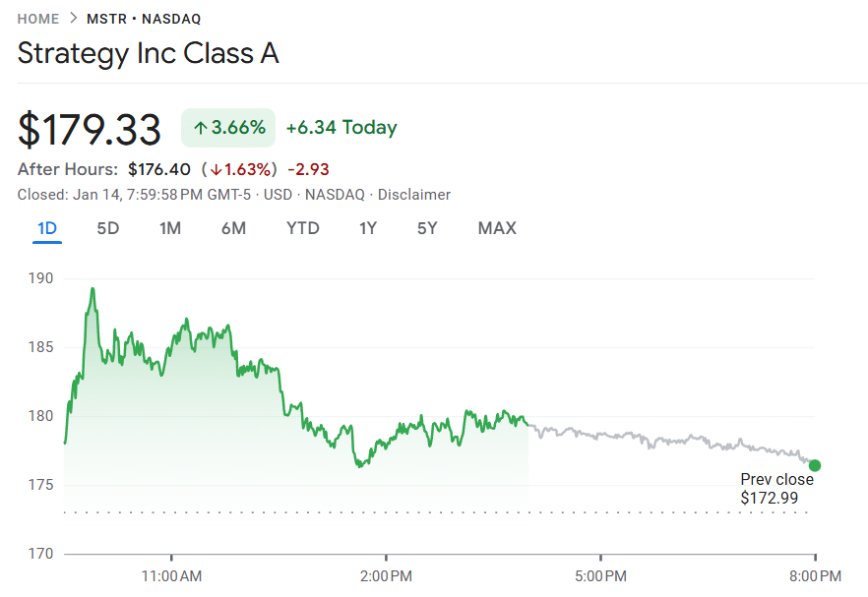Viewport: 868px width, 597px height.
Task: Click the breadcrumb chevron arrow
Action: [x=73, y=19]
